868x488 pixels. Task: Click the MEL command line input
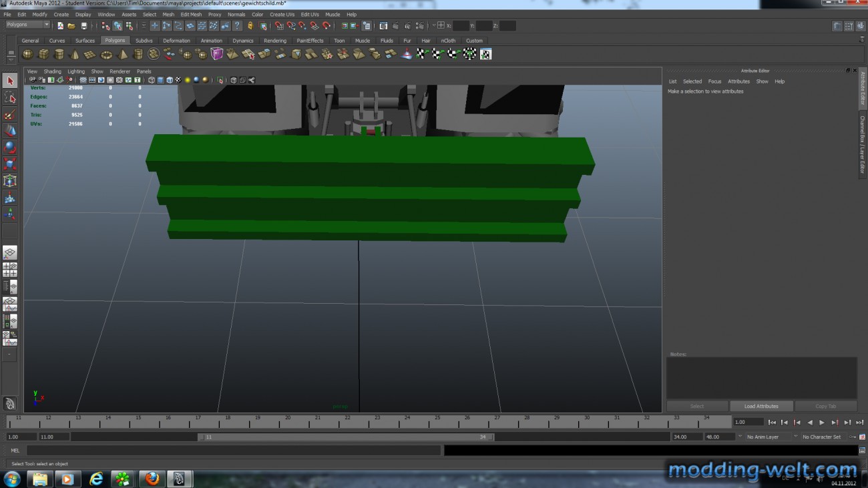[x=234, y=451]
